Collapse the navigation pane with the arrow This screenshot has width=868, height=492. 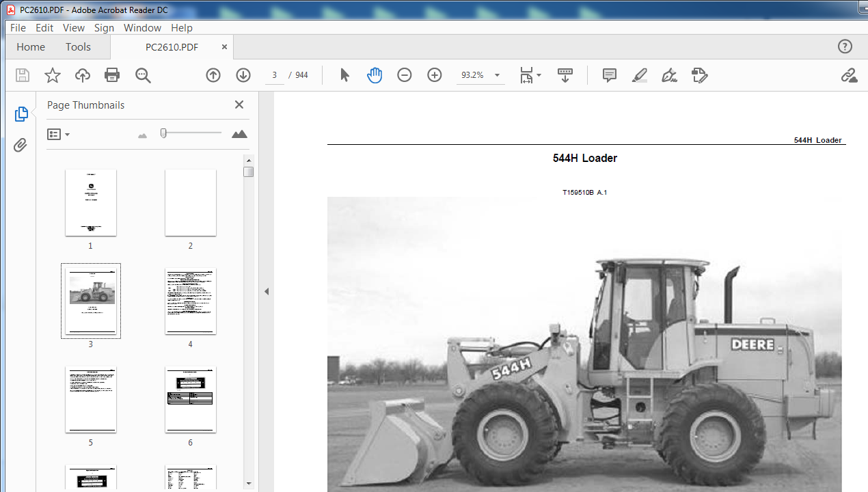[x=267, y=292]
